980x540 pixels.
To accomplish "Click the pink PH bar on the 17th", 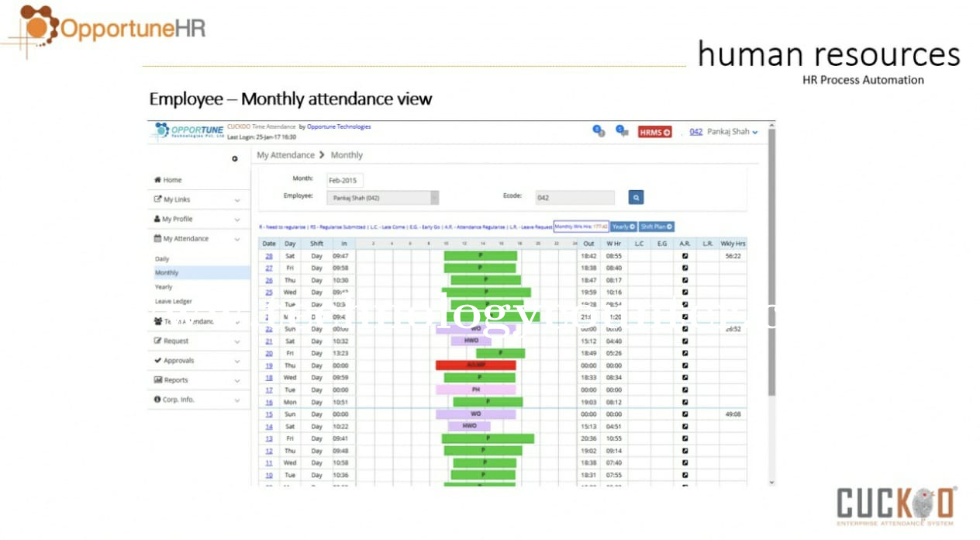I will (x=475, y=390).
